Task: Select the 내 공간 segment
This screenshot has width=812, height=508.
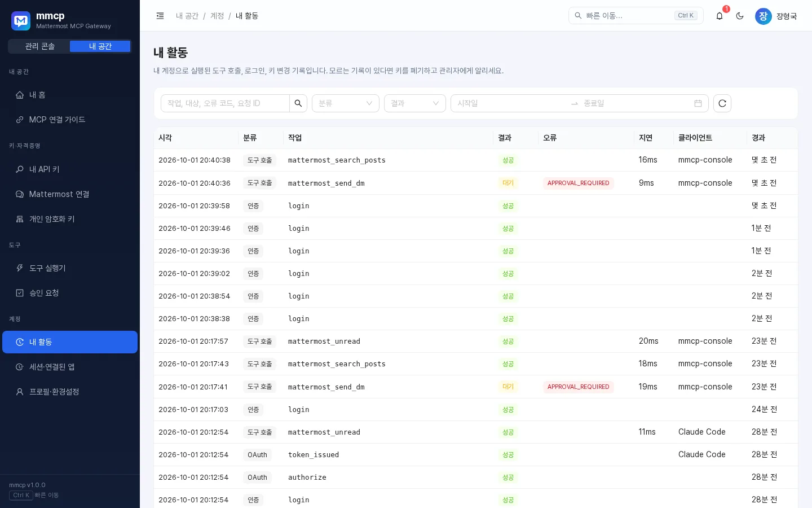Action: (100, 46)
